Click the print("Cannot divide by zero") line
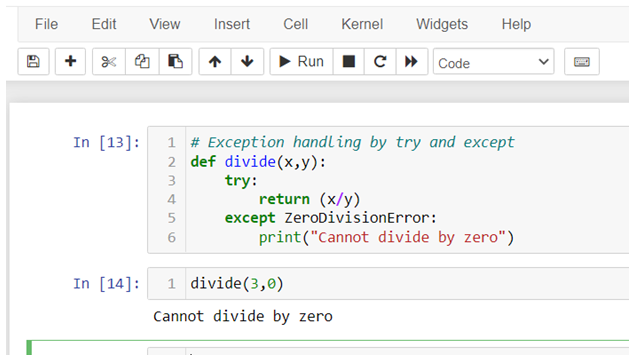 click(x=387, y=237)
